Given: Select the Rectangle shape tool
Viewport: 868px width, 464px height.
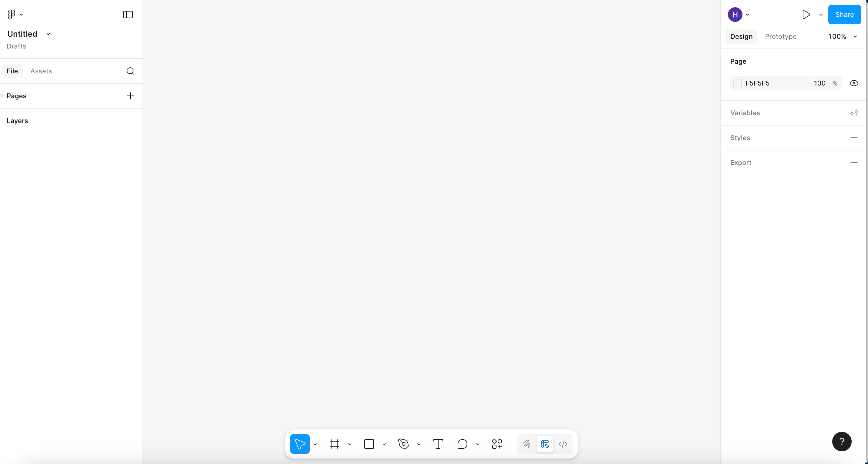Looking at the screenshot, I should tap(369, 444).
